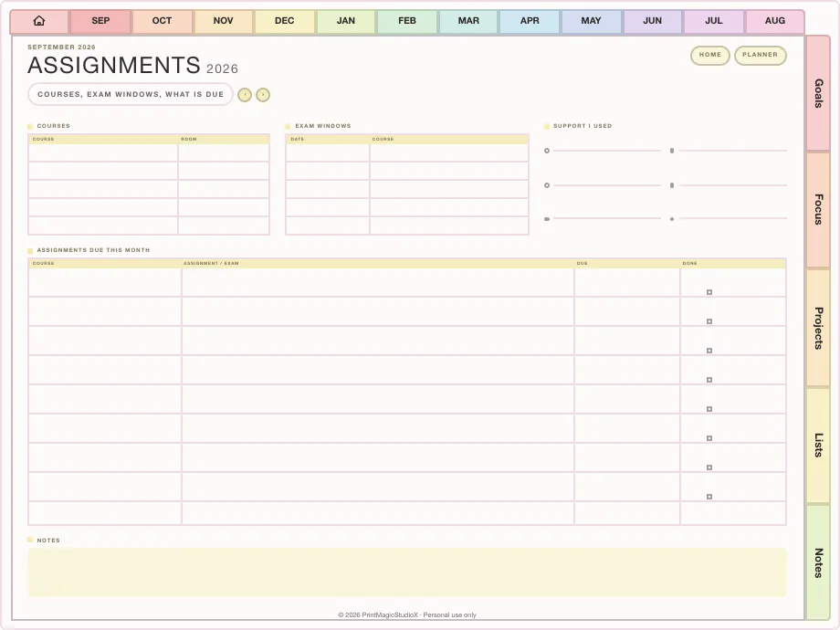Check the first assignment row Done box
This screenshot has width=840, height=630.
(709, 292)
